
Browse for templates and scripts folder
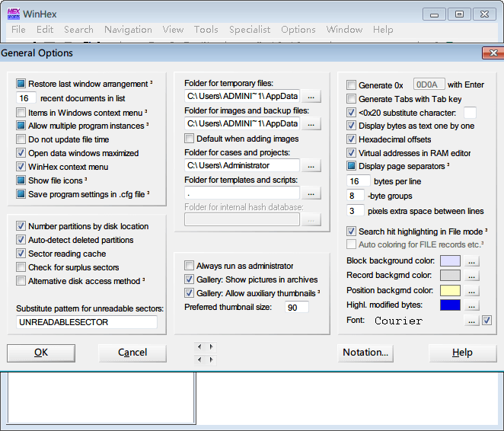pos(311,193)
